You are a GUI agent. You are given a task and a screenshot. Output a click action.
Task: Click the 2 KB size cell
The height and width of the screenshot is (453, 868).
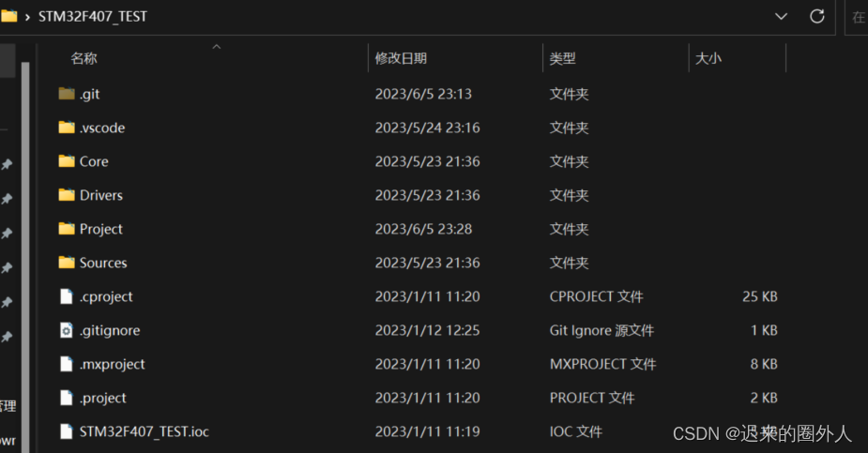[764, 398]
